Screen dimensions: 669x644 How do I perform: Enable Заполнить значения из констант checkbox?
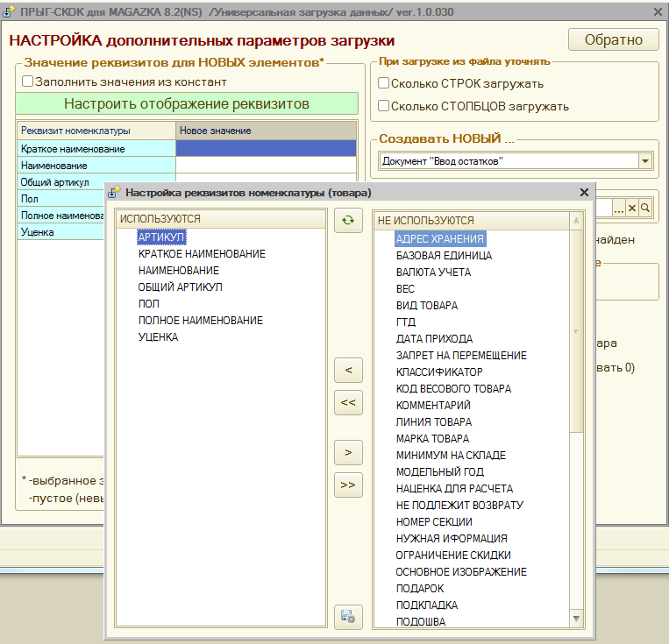pyautogui.click(x=27, y=81)
